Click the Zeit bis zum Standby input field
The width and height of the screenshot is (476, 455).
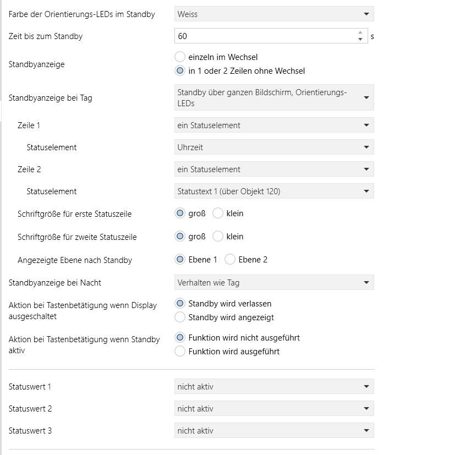265,36
